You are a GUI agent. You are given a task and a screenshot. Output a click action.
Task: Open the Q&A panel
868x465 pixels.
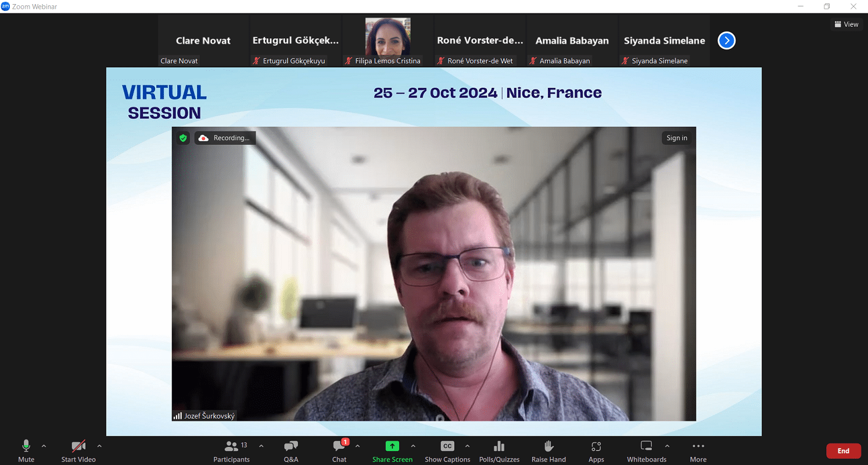(x=291, y=451)
